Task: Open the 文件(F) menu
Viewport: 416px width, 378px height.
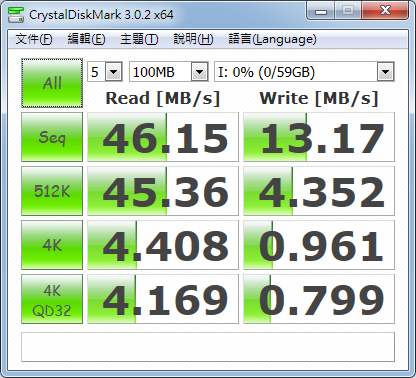Action: click(x=34, y=39)
